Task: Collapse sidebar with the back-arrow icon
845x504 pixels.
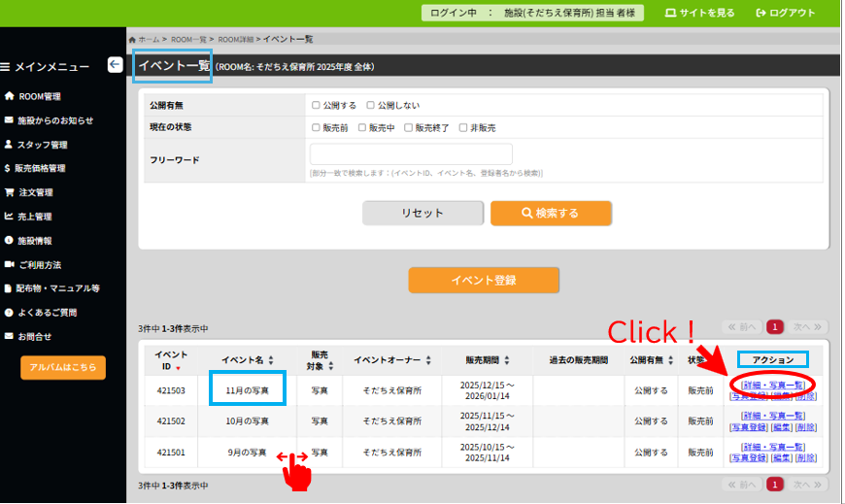Action: coord(115,65)
